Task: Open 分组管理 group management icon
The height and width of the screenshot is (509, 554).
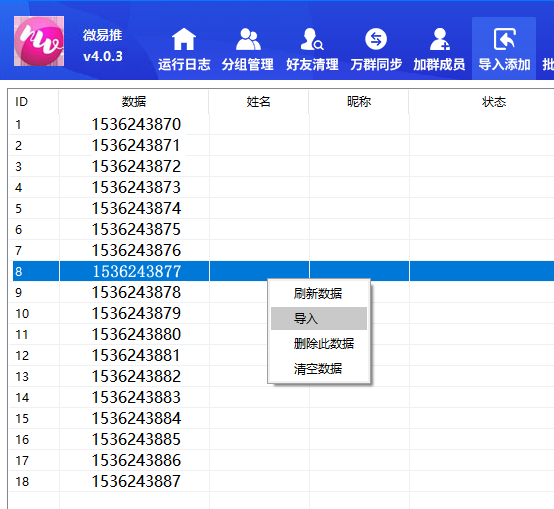Action: [248, 39]
